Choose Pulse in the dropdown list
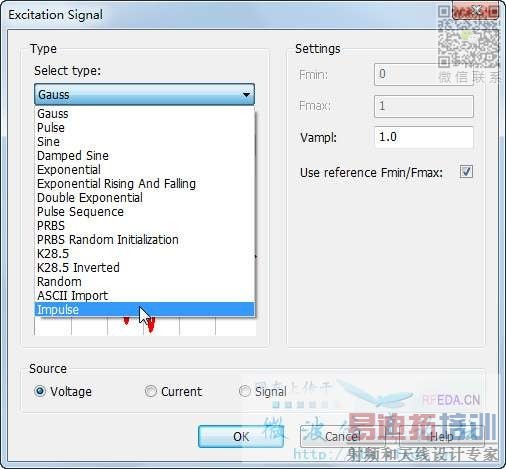 145,128
